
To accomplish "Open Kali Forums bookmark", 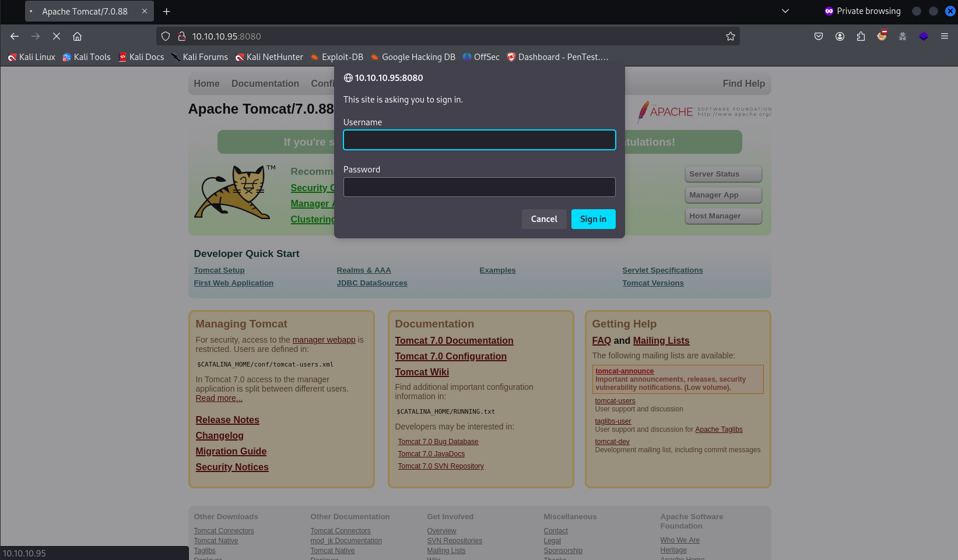I will coord(199,57).
